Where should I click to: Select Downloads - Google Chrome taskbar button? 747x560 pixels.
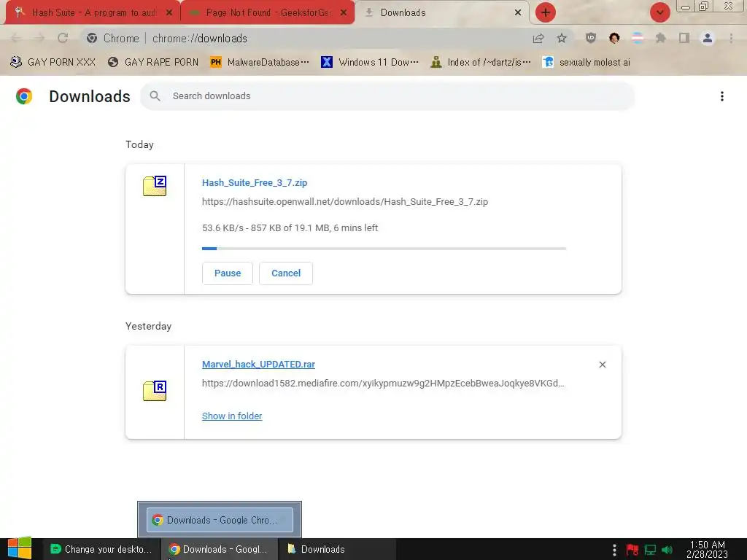point(219,549)
